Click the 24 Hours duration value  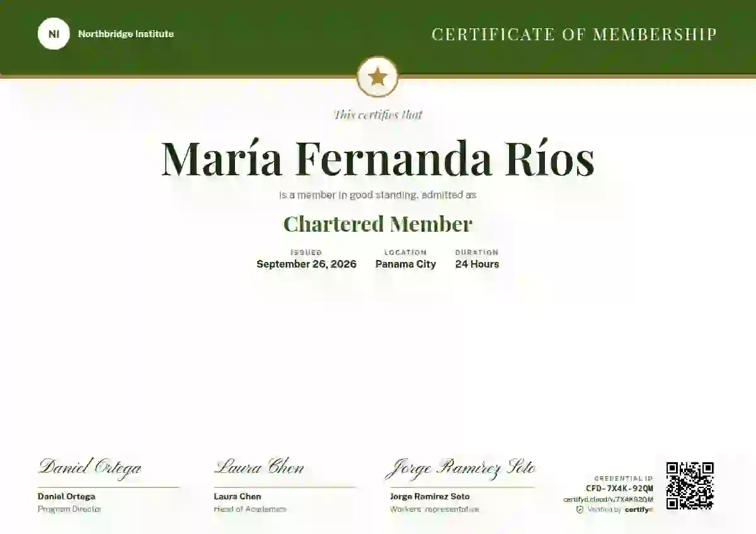pyautogui.click(x=477, y=264)
